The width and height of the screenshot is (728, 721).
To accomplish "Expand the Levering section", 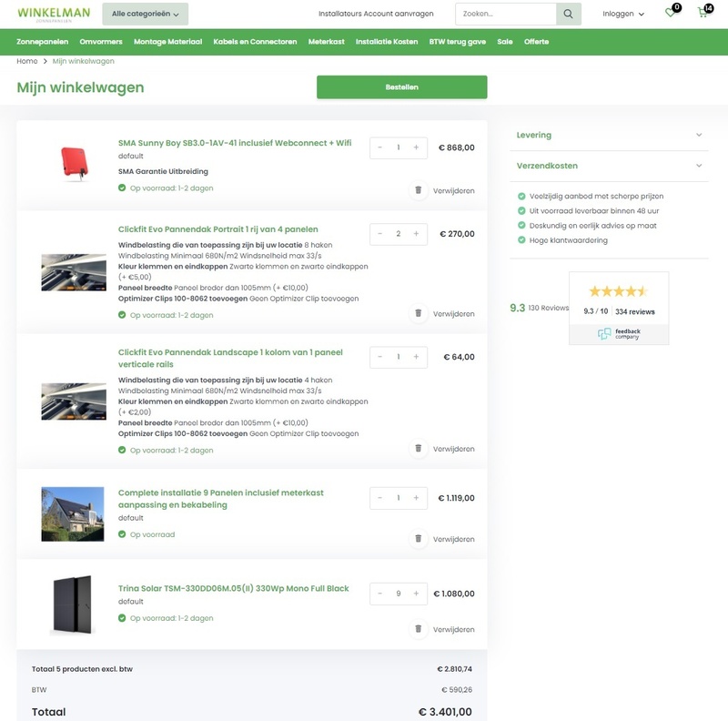I will coord(609,135).
